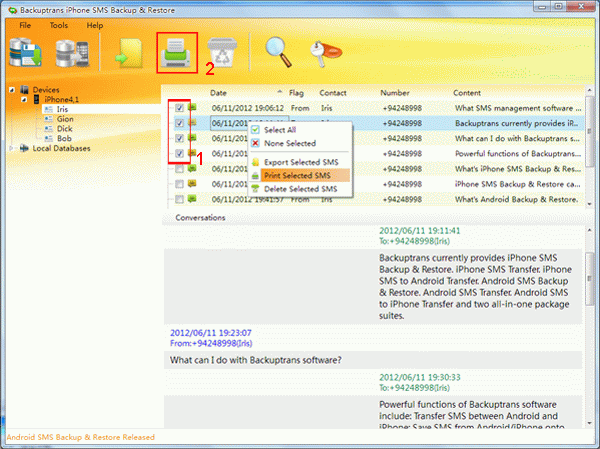Click the Devices node icon in tree
600x449 pixels.
click(x=24, y=90)
